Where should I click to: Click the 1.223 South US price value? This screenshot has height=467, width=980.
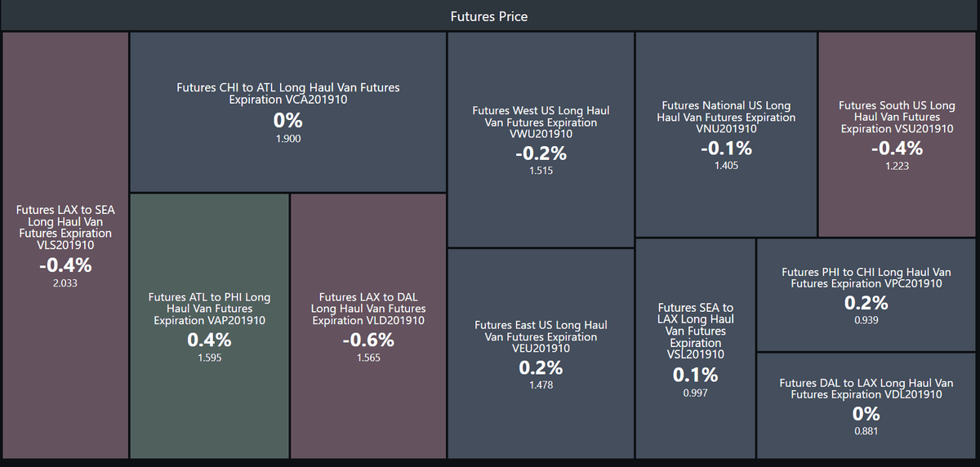897,166
